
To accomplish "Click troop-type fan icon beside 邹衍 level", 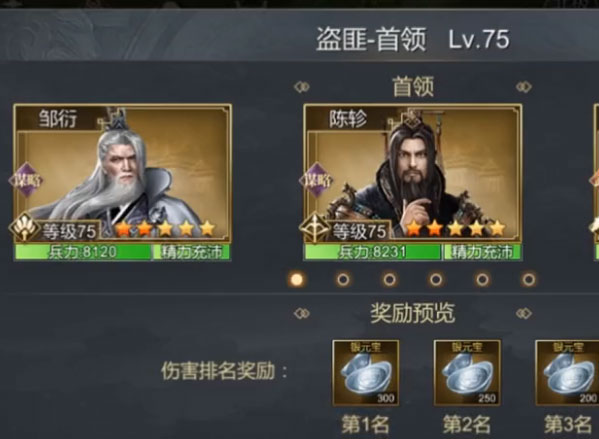I will 24,228.
